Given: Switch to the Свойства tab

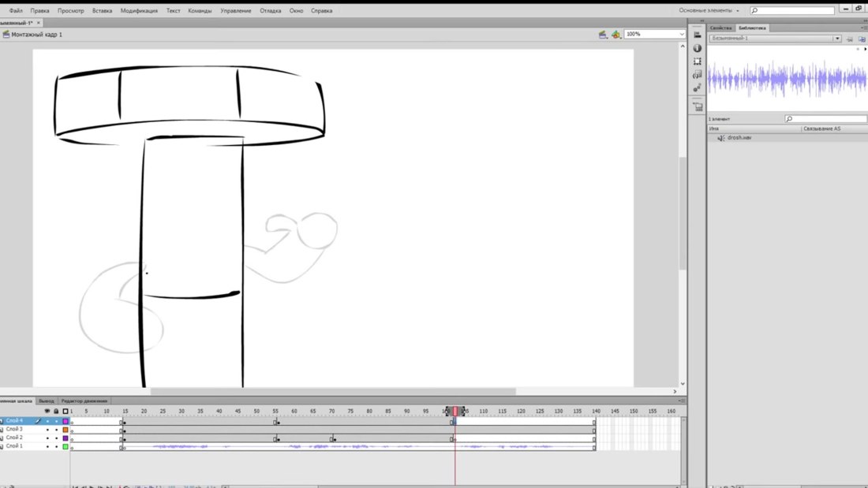Looking at the screenshot, I should point(721,28).
